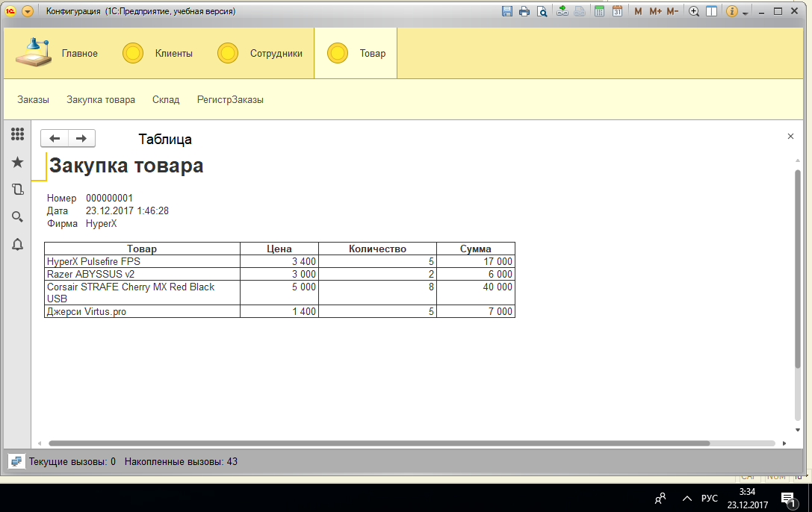Select the Razer ABYSSUS v2 cell

pyautogui.click(x=143, y=274)
